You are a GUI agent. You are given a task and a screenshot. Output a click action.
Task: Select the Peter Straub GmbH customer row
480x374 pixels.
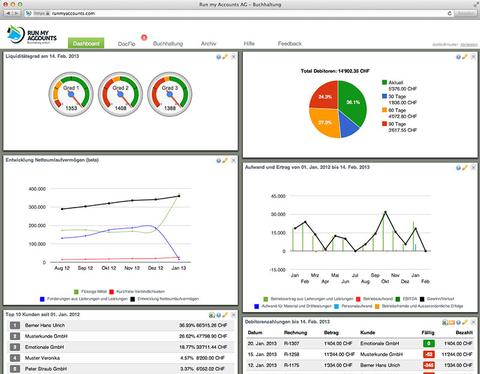coord(120,369)
